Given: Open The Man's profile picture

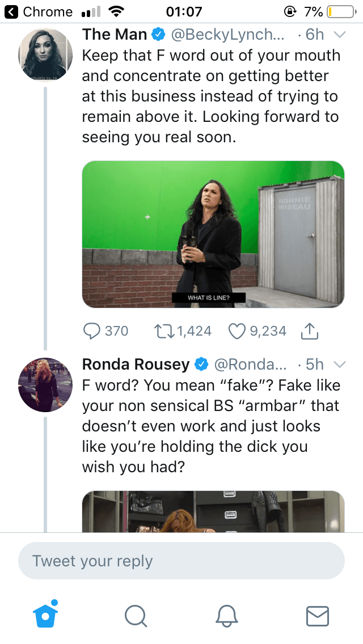Looking at the screenshot, I should click(46, 55).
